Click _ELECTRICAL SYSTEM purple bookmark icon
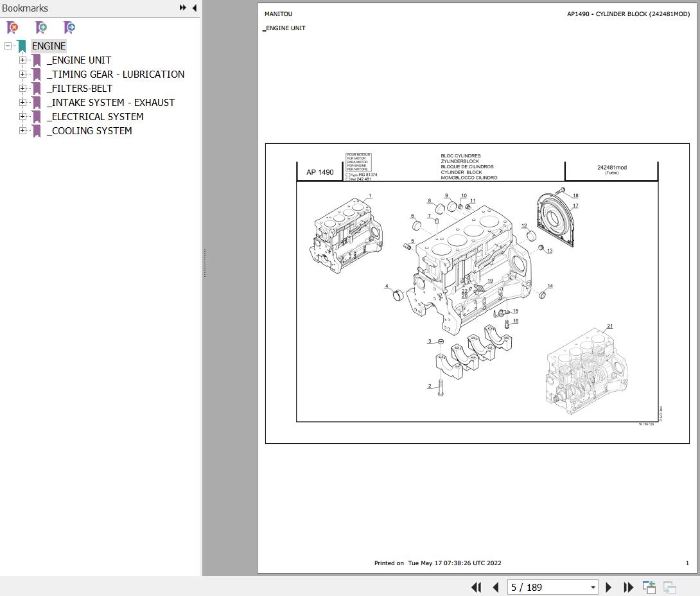The height and width of the screenshot is (596, 700). pos(37,116)
